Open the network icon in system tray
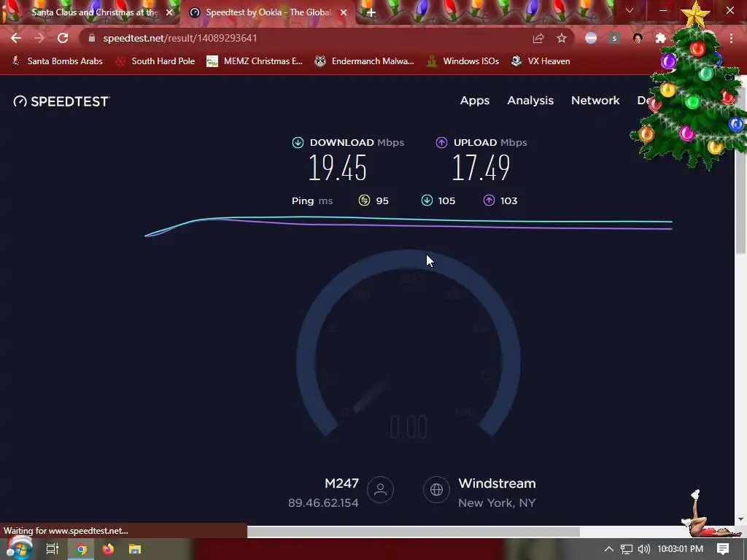This screenshot has height=560, width=747. (627, 549)
